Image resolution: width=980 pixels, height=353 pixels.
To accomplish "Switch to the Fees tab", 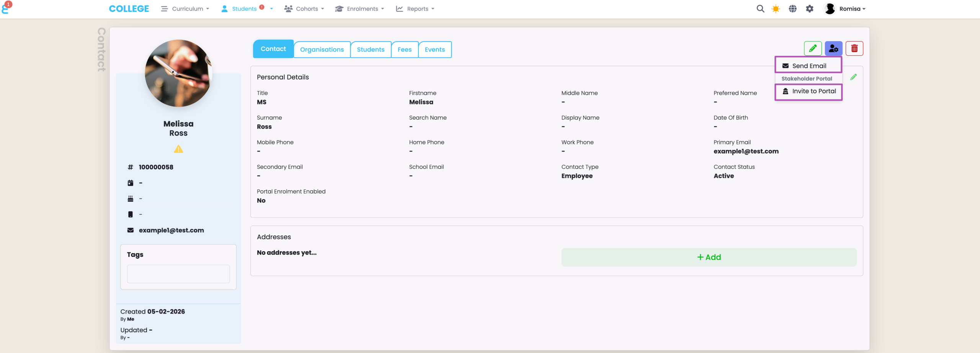I will pyautogui.click(x=404, y=50).
